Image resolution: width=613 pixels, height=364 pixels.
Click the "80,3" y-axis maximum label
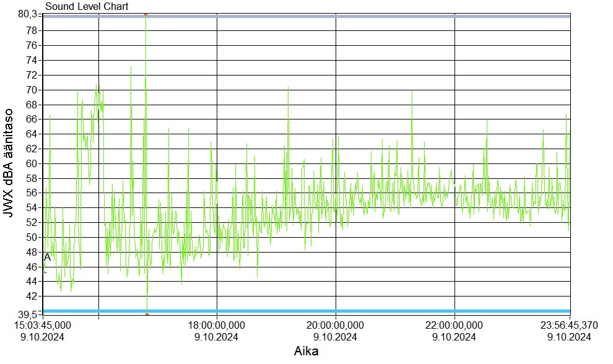click(x=28, y=14)
